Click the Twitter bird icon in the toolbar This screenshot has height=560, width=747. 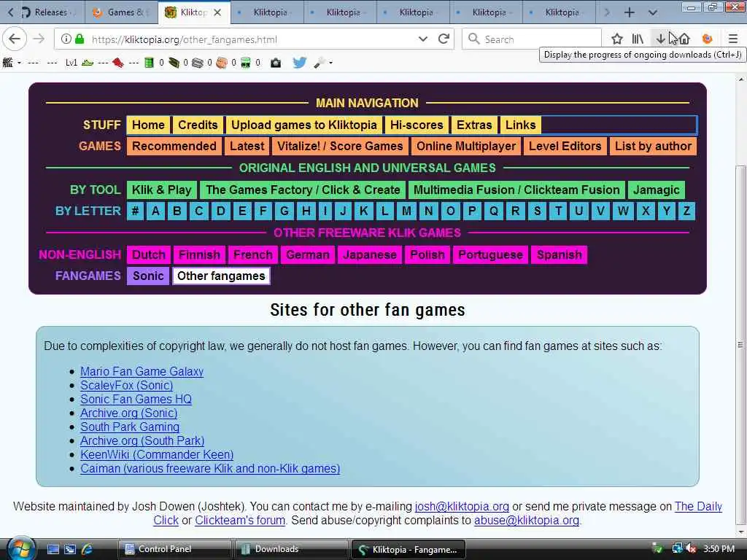pos(300,63)
